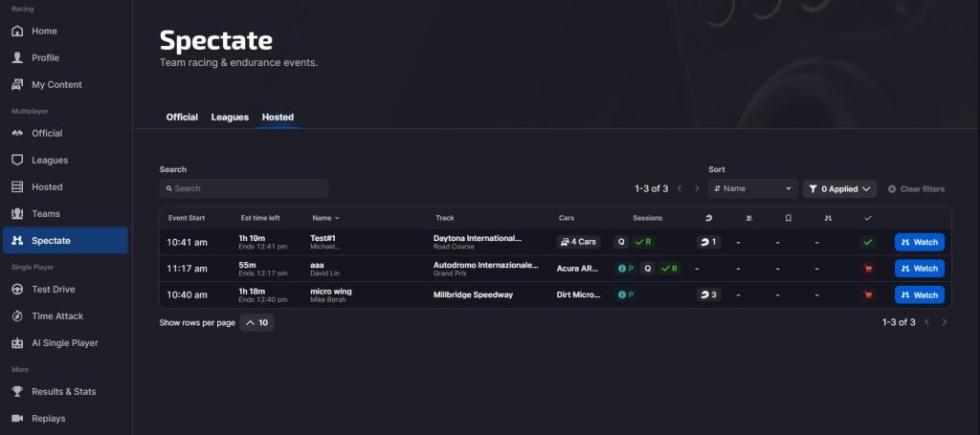Open Teams in the sidebar
Image resolution: width=980 pixels, height=435 pixels.
[x=45, y=213]
